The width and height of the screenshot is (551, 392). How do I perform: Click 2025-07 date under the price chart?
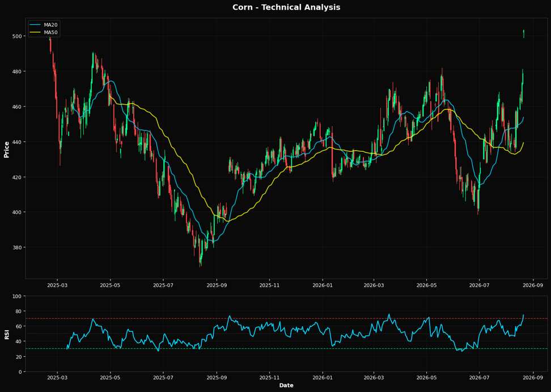pos(163,286)
